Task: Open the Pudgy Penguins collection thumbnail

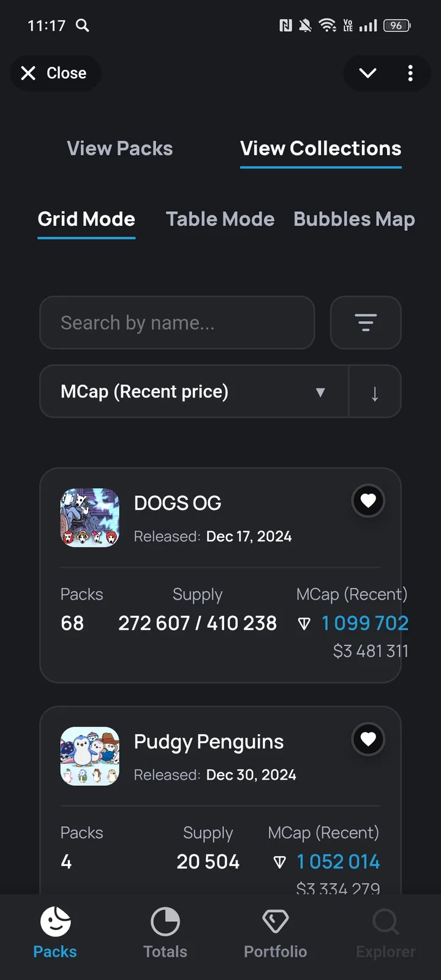Action: pos(90,756)
